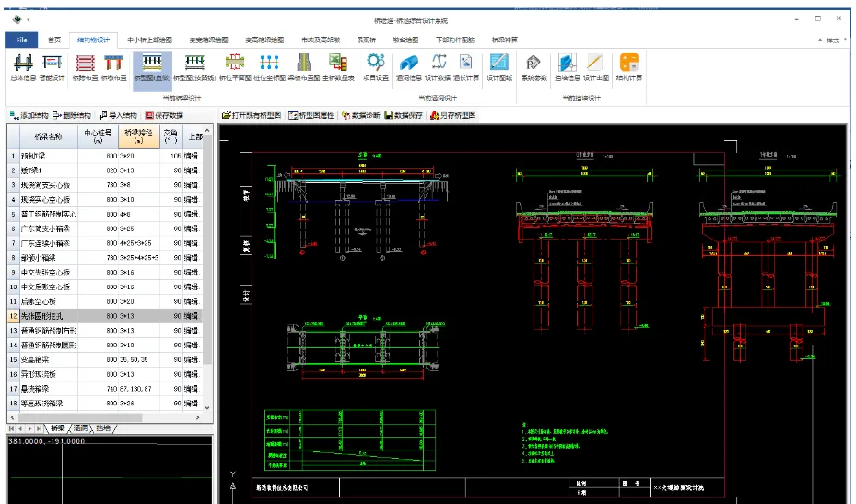Open the 桥跨布置 span layout tool
856x504 pixels.
[x=85, y=67]
